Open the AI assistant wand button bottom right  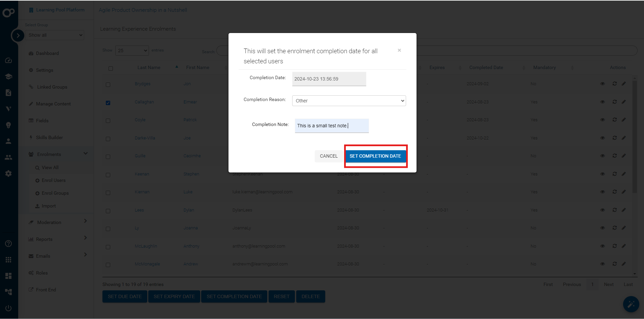click(x=632, y=304)
